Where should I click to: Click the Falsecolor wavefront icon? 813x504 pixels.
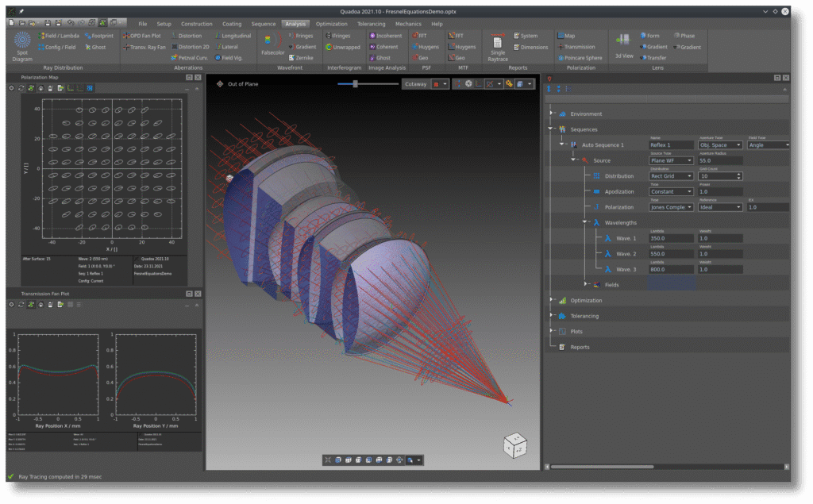point(272,44)
